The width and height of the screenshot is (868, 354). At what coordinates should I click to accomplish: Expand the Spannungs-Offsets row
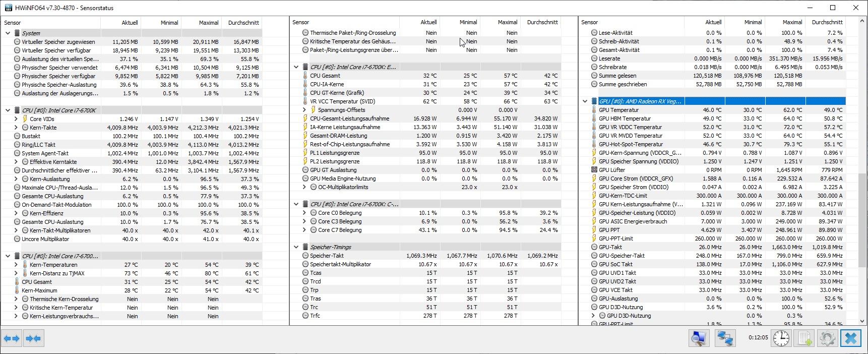tap(304, 110)
